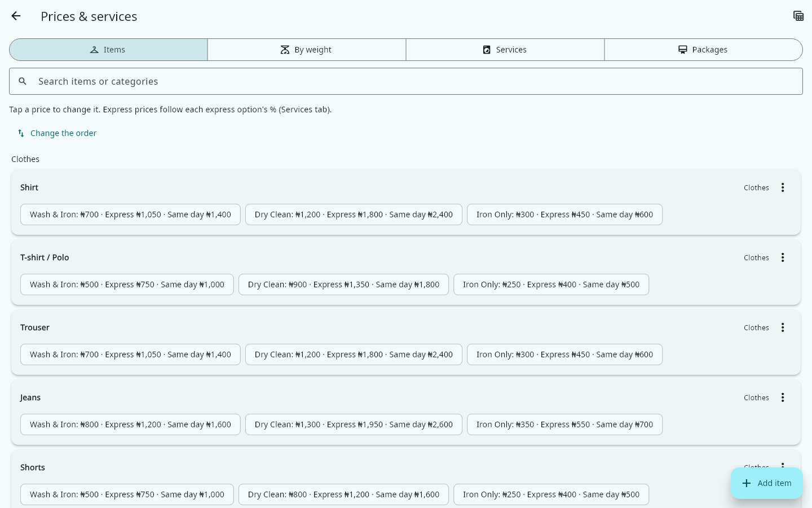The image size is (812, 508).
Task: Click the Clothes label on T-shirt / Polo card
Action: pyautogui.click(x=756, y=257)
